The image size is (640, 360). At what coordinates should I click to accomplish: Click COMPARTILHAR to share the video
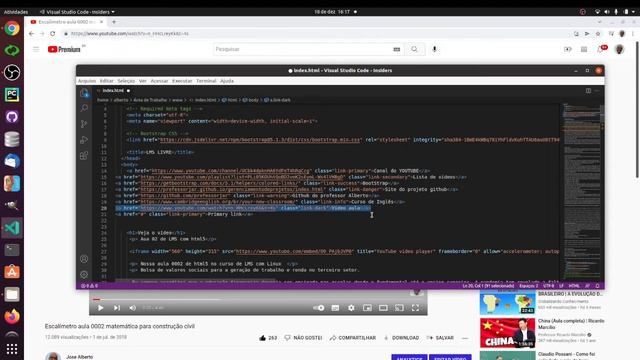pyautogui.click(x=353, y=338)
